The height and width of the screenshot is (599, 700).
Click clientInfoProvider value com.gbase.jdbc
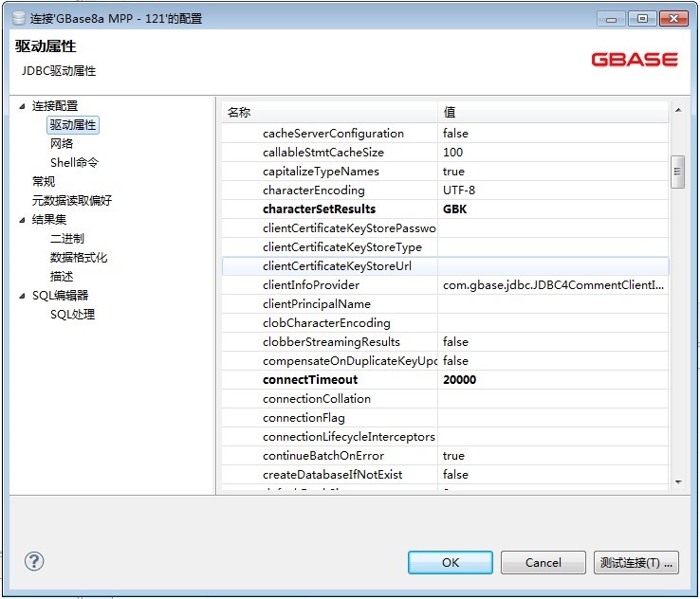553,285
